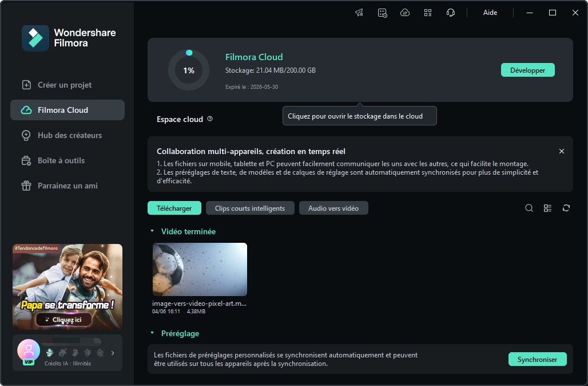Click the info icon beside Espace cloud

click(210, 119)
